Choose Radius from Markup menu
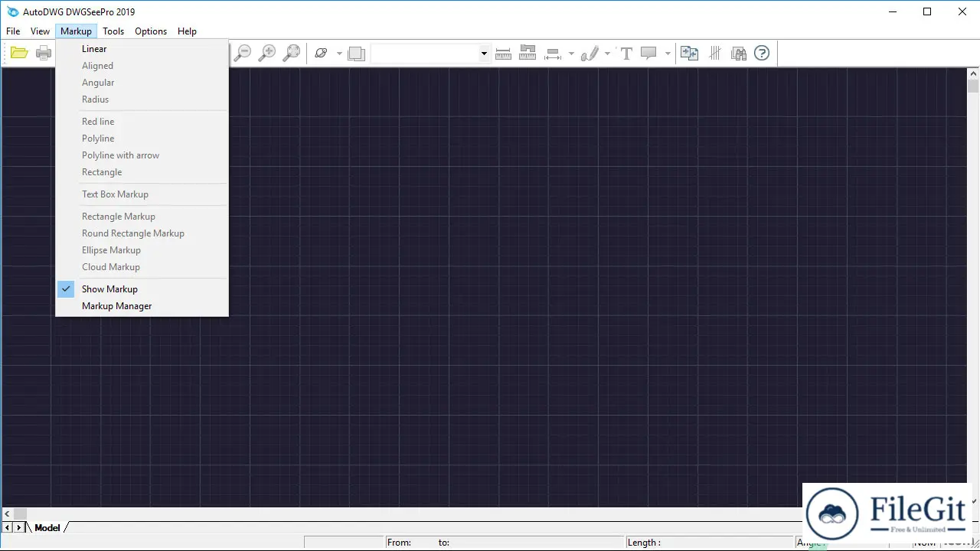980x551 pixels. (x=142, y=99)
